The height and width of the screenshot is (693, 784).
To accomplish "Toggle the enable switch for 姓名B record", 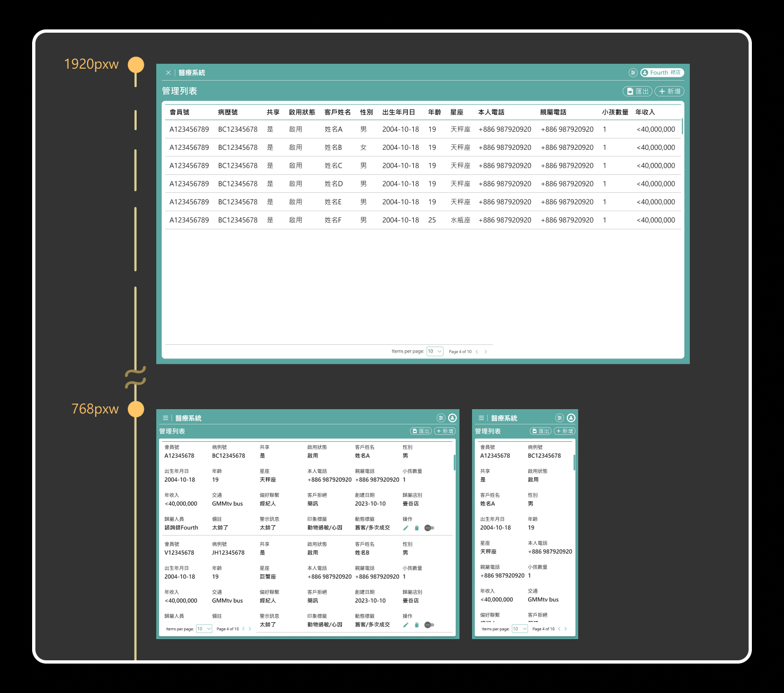I will 429,625.
